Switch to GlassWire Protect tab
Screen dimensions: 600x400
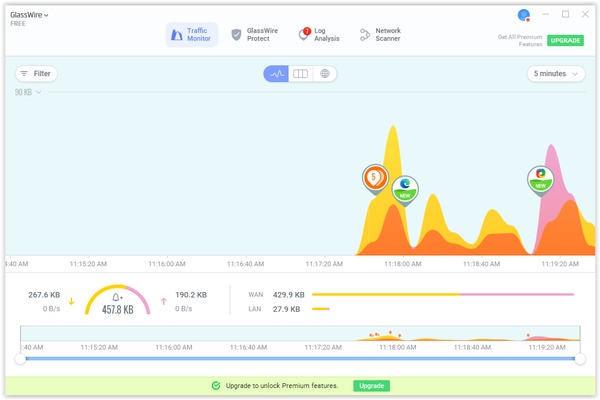[x=253, y=35]
